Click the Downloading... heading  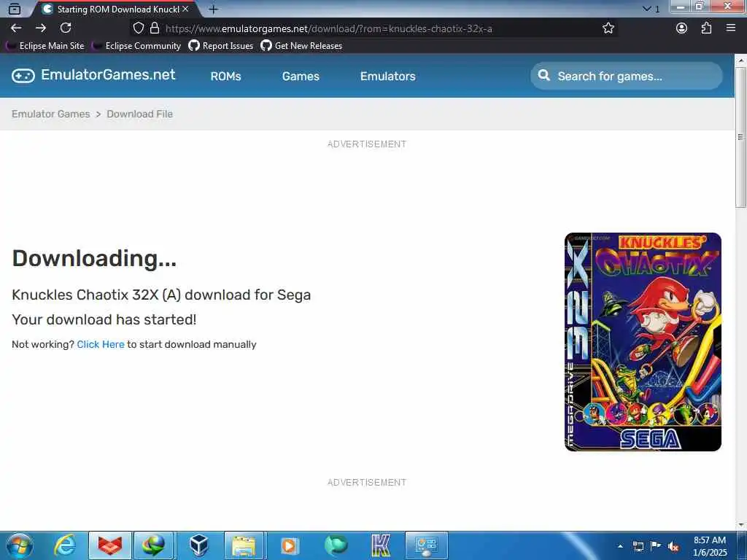tap(94, 259)
